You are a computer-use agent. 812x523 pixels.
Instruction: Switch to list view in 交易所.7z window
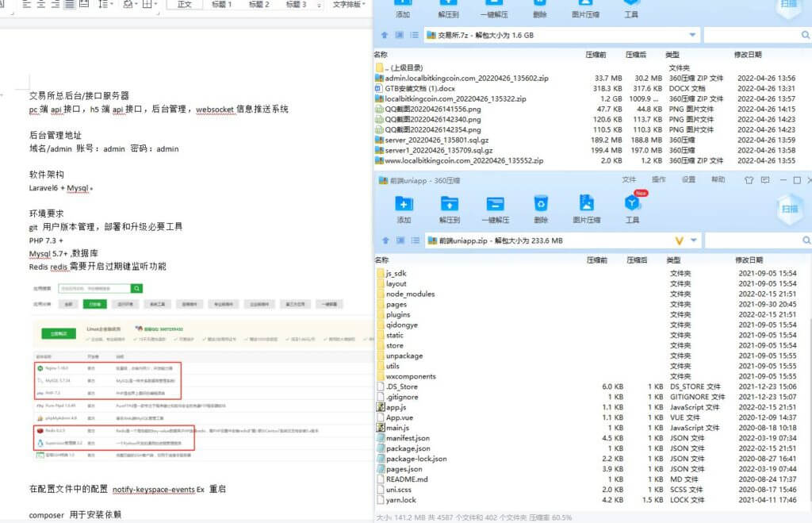[414, 35]
